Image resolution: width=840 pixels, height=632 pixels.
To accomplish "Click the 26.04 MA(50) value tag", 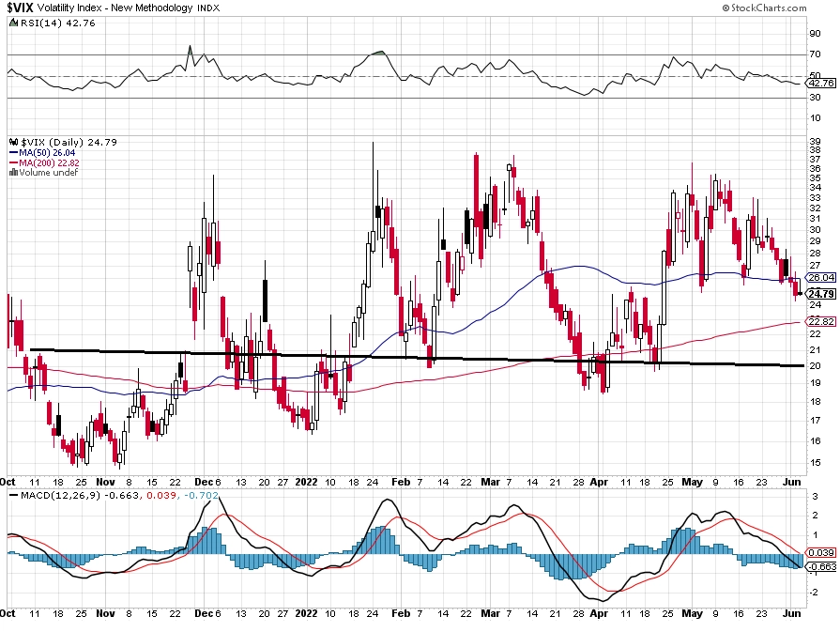I will click(x=821, y=278).
